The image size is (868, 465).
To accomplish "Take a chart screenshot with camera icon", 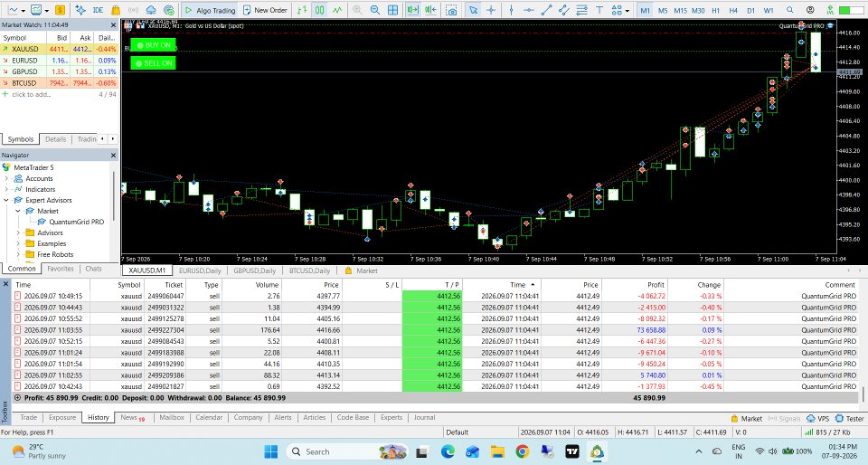I will [x=452, y=10].
